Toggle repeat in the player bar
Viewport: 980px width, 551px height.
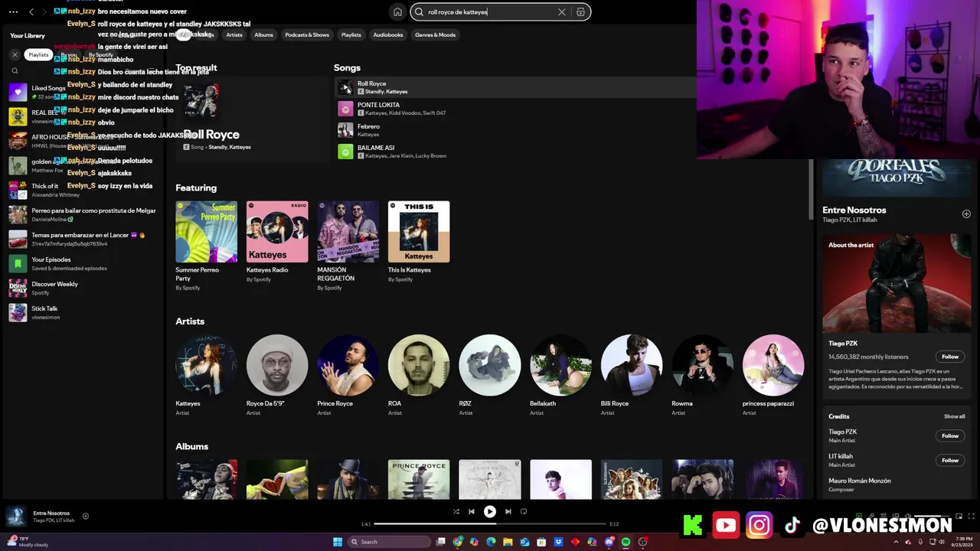524,511
